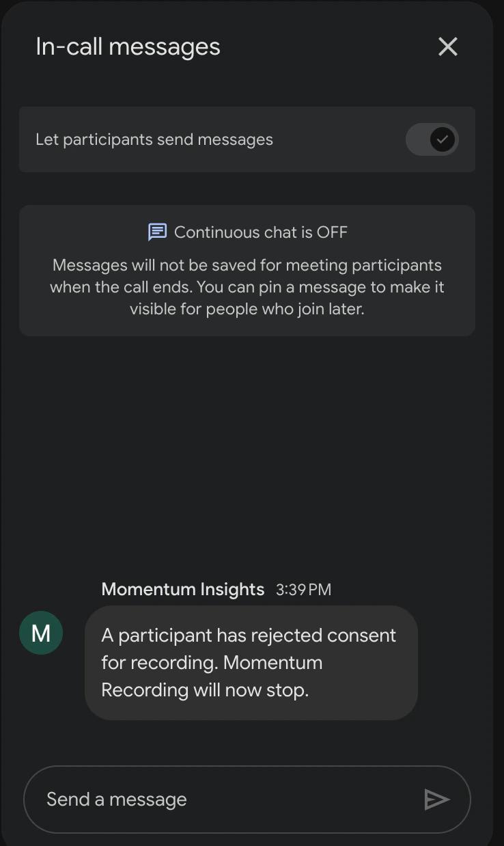
Task: Select the Momentum Insights sender name
Action: coord(182,589)
